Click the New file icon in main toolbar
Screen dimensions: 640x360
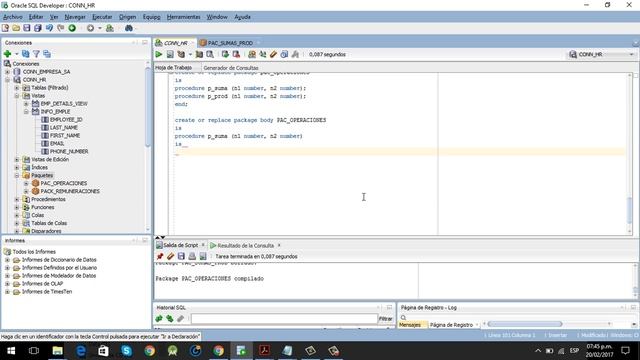[x=5, y=28]
